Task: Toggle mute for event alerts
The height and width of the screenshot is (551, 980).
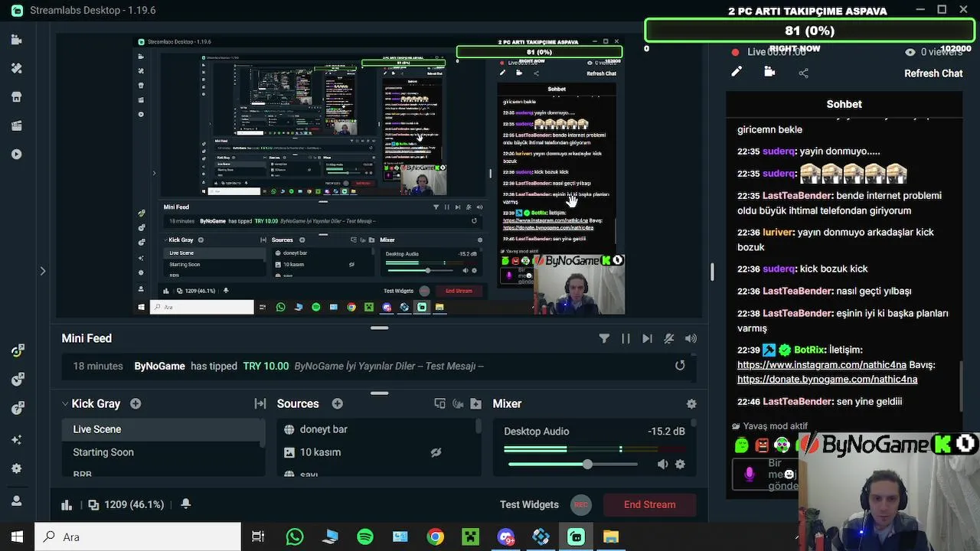Action: point(669,338)
